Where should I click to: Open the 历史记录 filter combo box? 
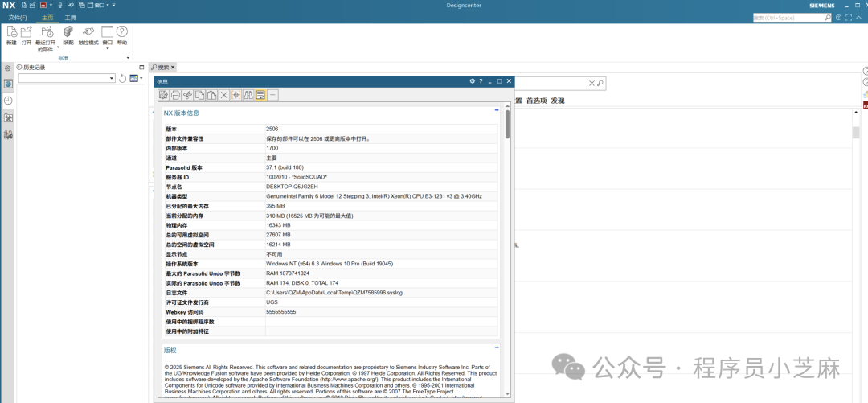67,78
